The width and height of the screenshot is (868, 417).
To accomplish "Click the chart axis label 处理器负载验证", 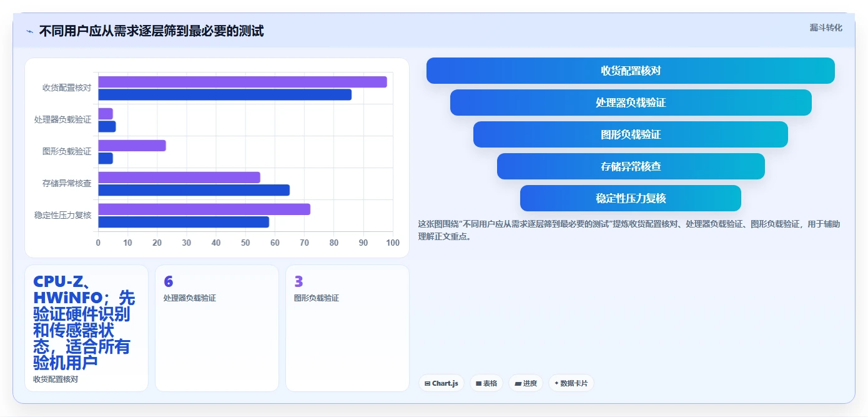I will pos(62,119).
